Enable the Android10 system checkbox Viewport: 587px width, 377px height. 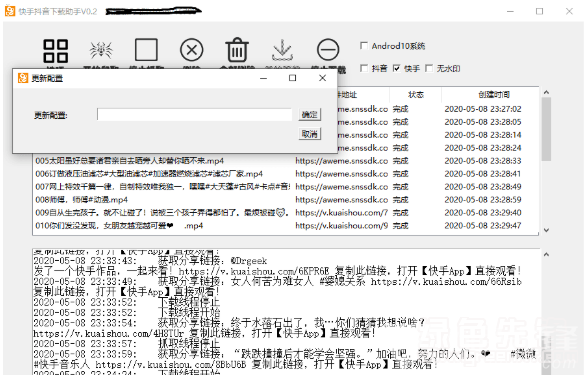(364, 46)
